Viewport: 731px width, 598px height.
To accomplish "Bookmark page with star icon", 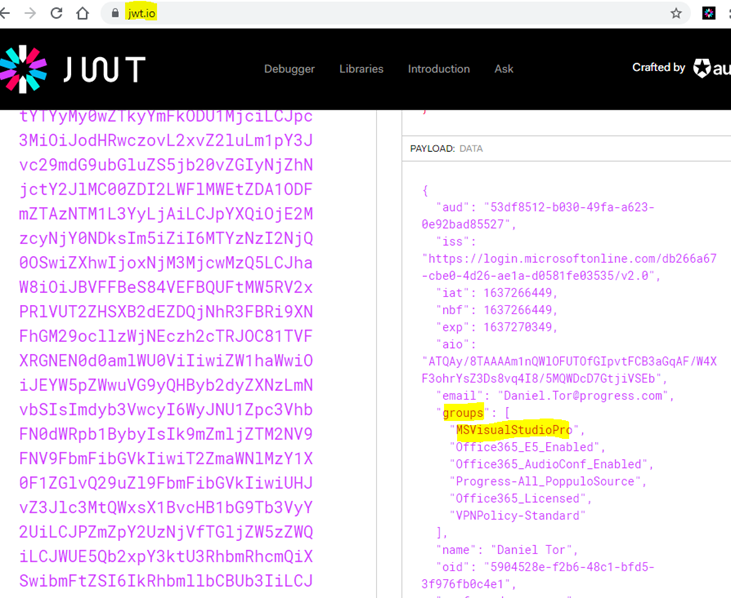I will [x=676, y=13].
